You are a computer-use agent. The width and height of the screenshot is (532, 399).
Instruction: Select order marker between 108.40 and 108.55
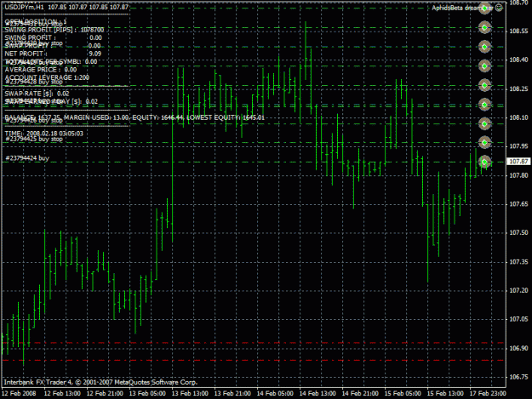[485, 47]
